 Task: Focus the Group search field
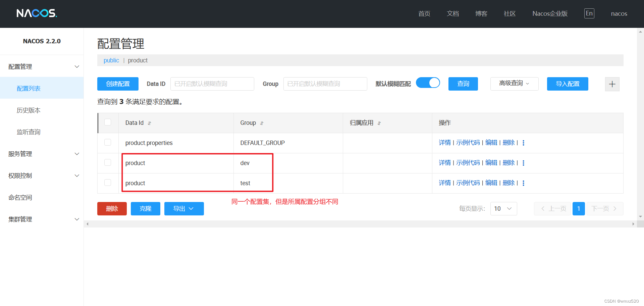click(325, 84)
